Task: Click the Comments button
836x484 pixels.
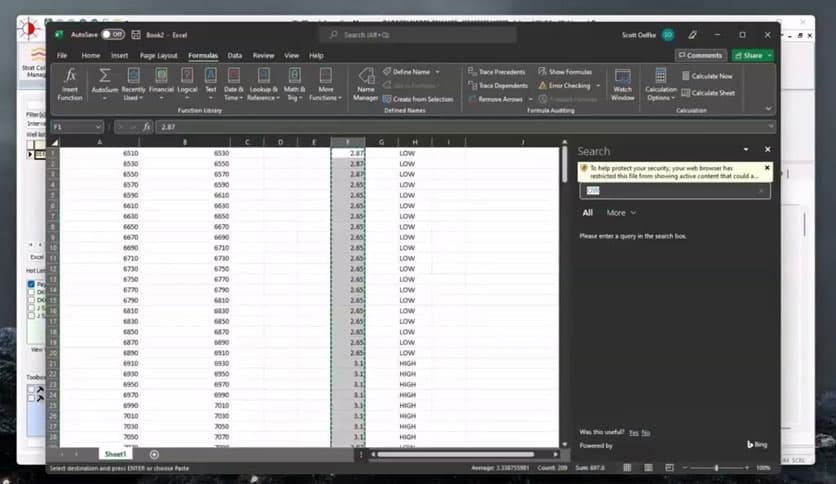Action: pos(700,55)
